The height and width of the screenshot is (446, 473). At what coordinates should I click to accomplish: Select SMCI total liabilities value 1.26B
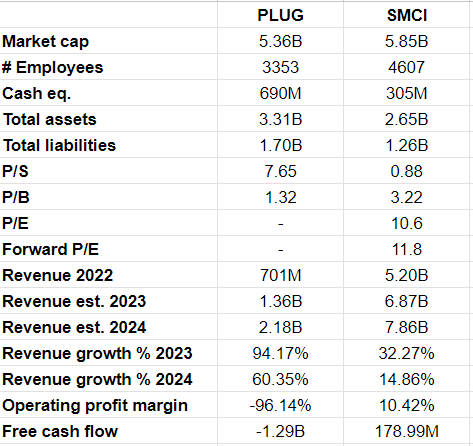pos(406,145)
